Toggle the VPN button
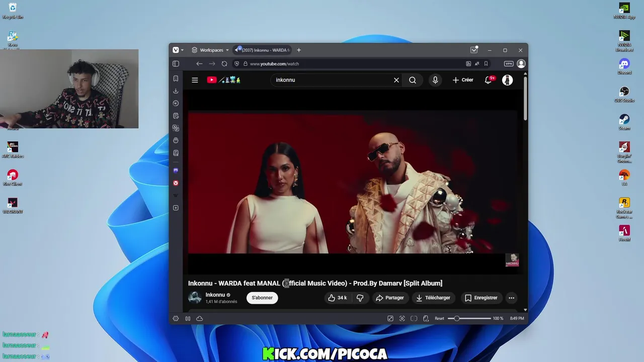This screenshot has width=644, height=362. click(509, 64)
